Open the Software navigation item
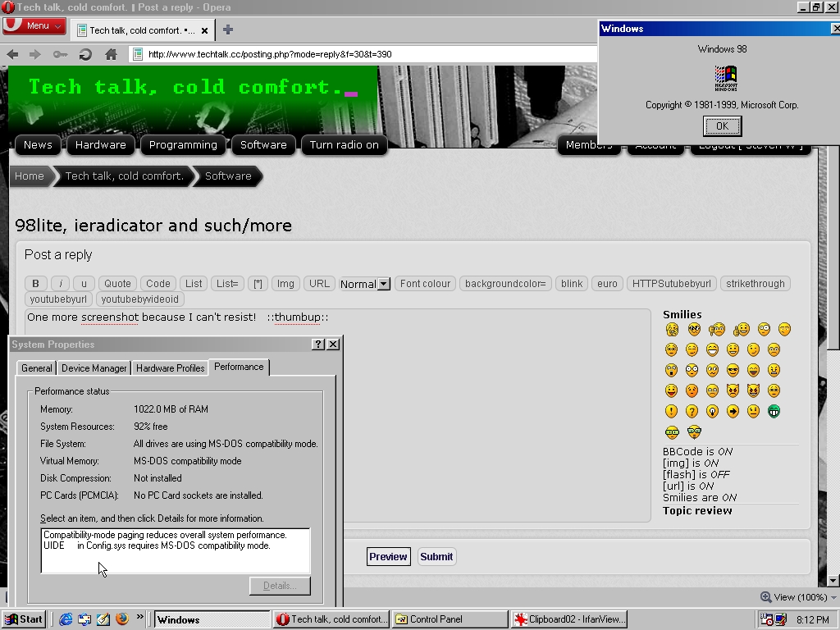The width and height of the screenshot is (840, 630). tap(263, 144)
